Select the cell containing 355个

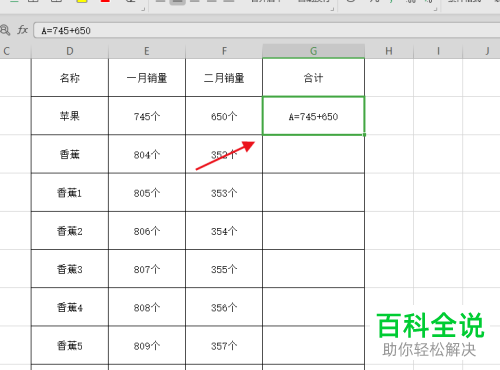click(x=224, y=269)
